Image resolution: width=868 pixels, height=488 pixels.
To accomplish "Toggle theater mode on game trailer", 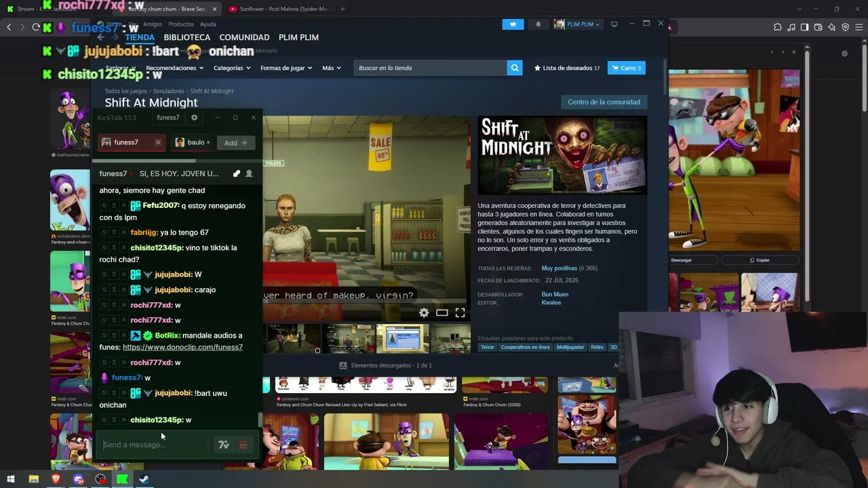I will (x=442, y=312).
